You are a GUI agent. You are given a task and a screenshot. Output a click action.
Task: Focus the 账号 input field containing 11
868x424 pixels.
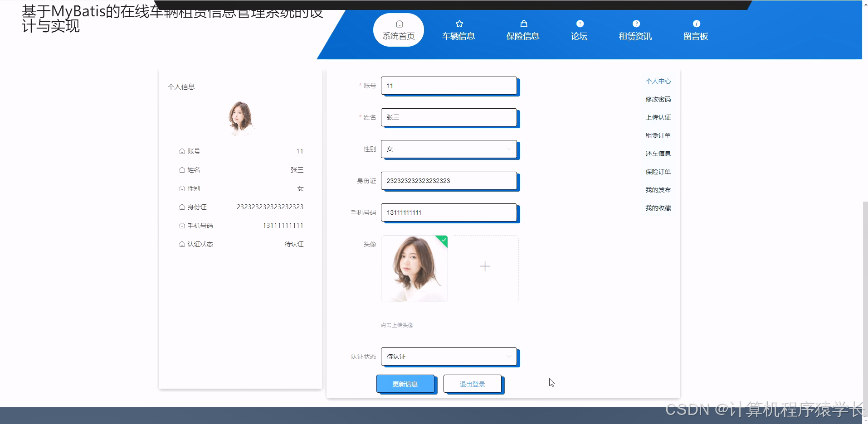point(449,86)
